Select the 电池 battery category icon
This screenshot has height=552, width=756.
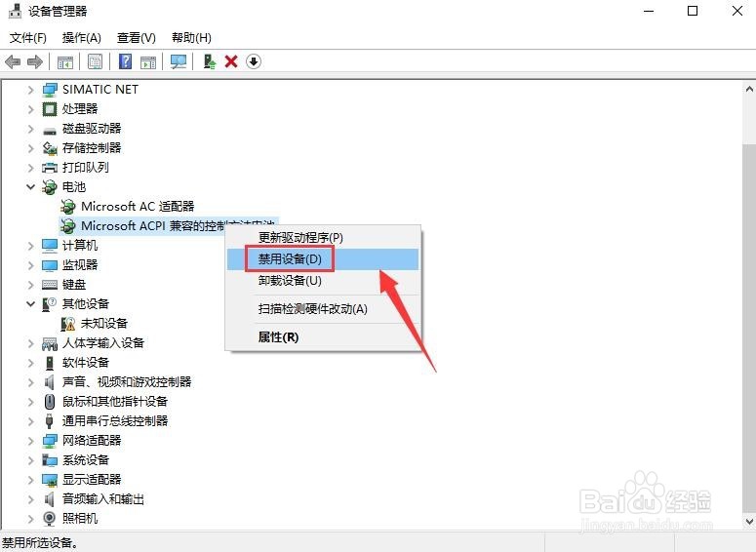click(x=50, y=187)
